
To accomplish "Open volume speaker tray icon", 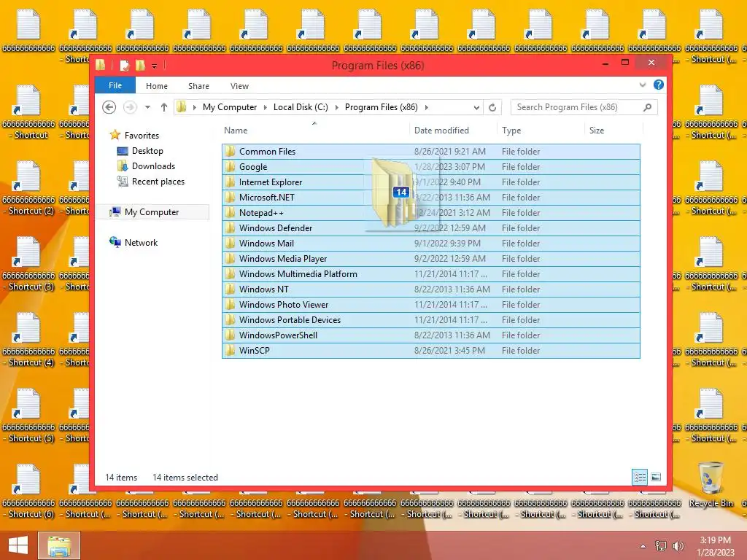I will point(678,546).
